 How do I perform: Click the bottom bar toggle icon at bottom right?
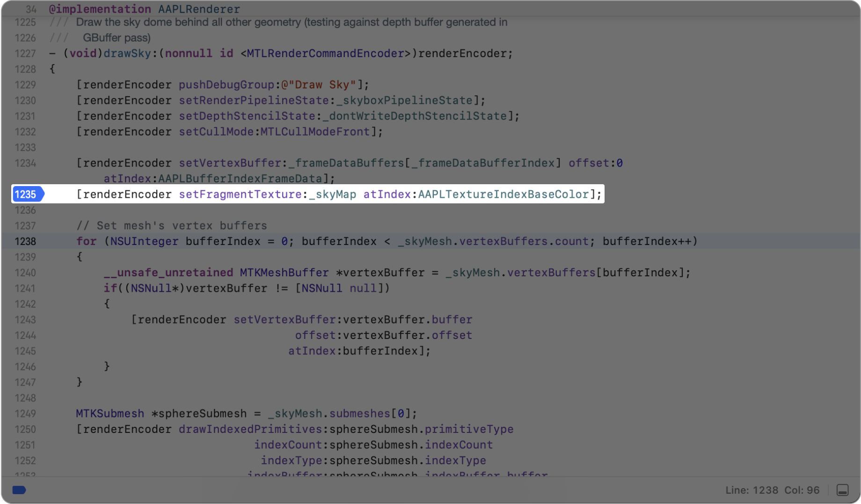(x=842, y=490)
